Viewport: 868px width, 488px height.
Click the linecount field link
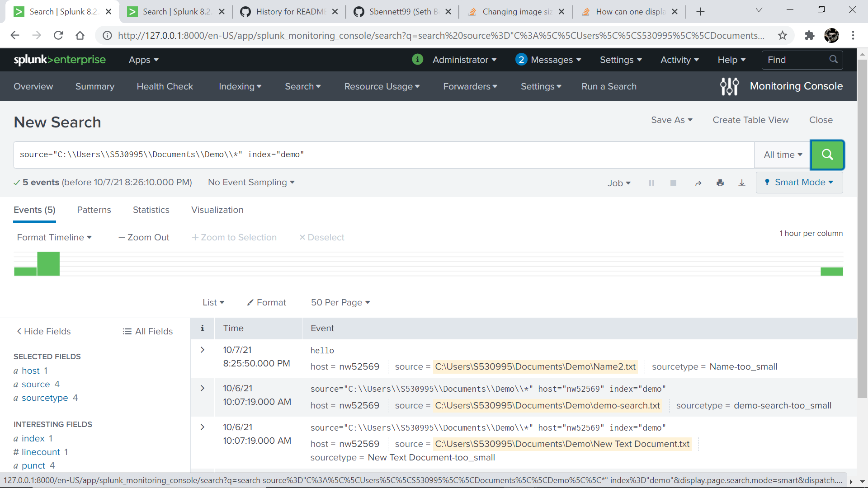(x=41, y=452)
